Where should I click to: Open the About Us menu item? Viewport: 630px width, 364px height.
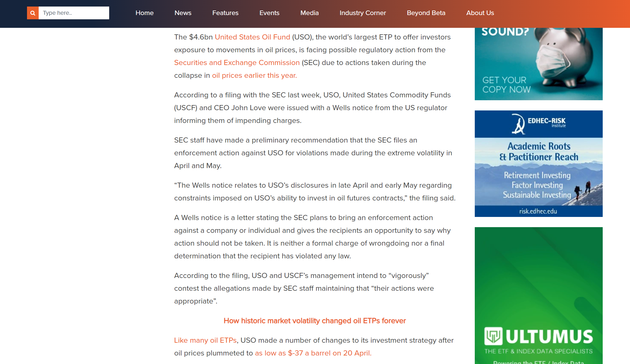pos(480,13)
